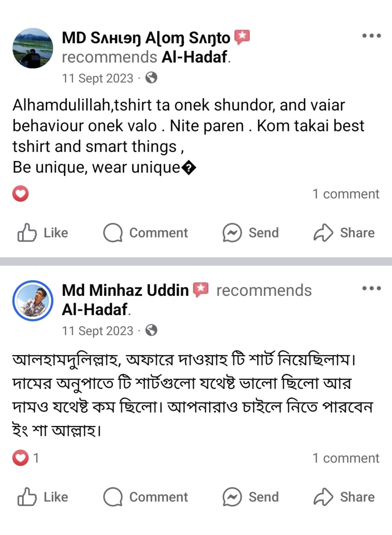Viewport: 392px width, 535px height.
Task: Open Md Minhaz Uddin's profile picture
Action: click(33, 301)
